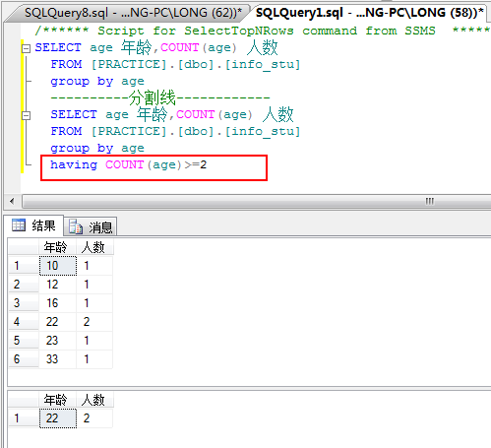This screenshot has height=448, width=491.
Task: Click the first FROM [PRACTICE].[dbo].[info_stu] line
Action: pos(175,65)
